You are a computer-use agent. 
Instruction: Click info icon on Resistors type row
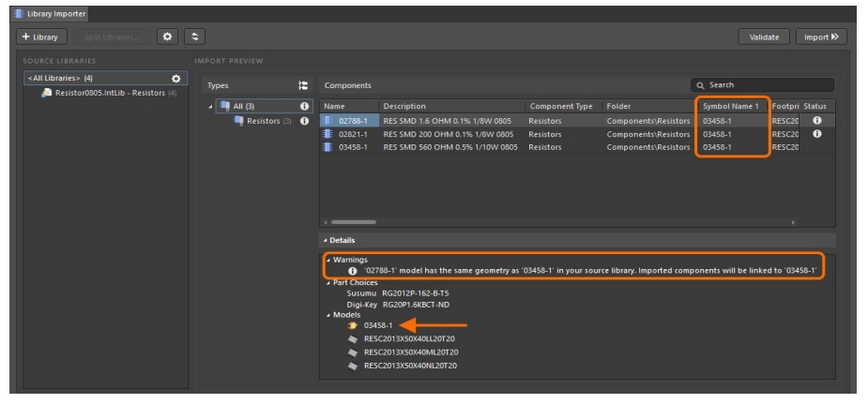point(304,121)
